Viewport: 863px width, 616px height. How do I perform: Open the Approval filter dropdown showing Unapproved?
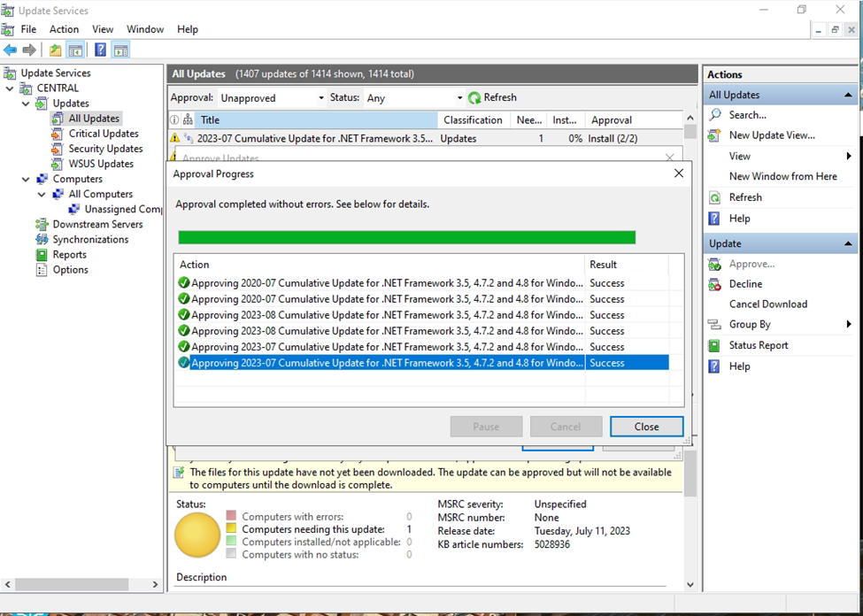[272, 98]
